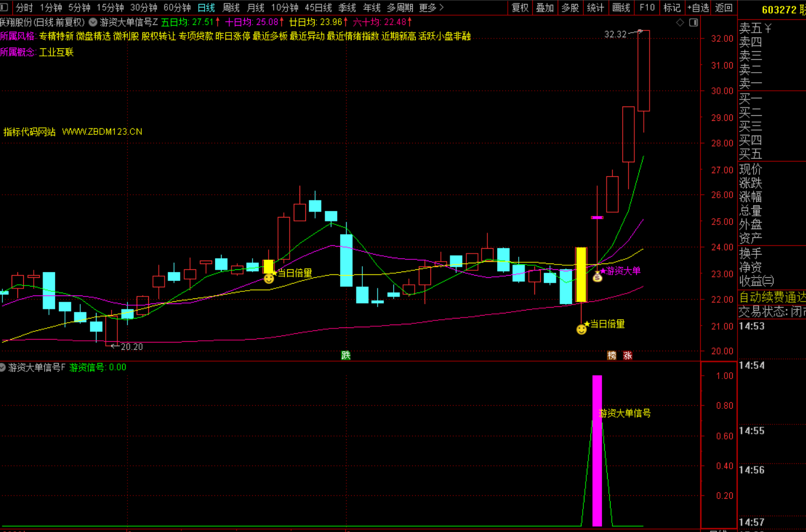Click the money bag icon near 游资大单

[597, 277]
